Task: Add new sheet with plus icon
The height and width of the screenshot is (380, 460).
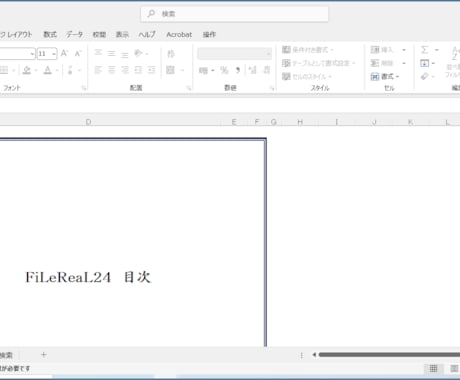Action: [44, 355]
